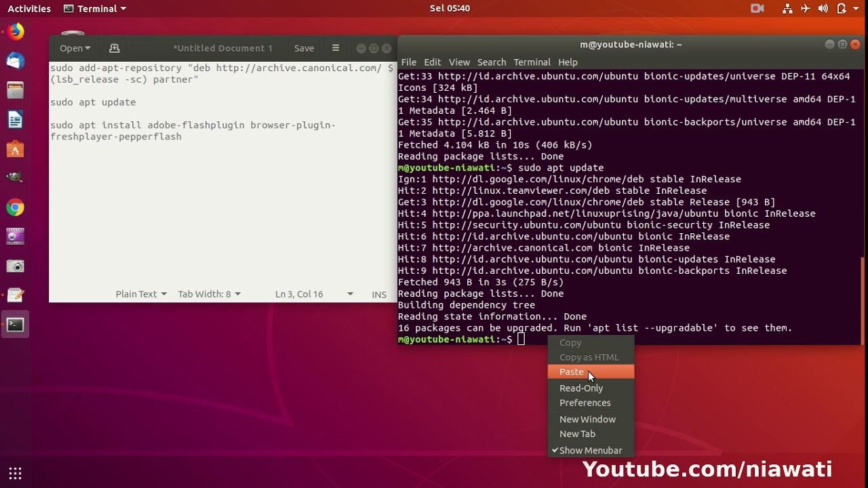Click the Hit:7 archive.canonical.com terminal line
This screenshot has width=868, height=488.
pyautogui.click(x=544, y=248)
